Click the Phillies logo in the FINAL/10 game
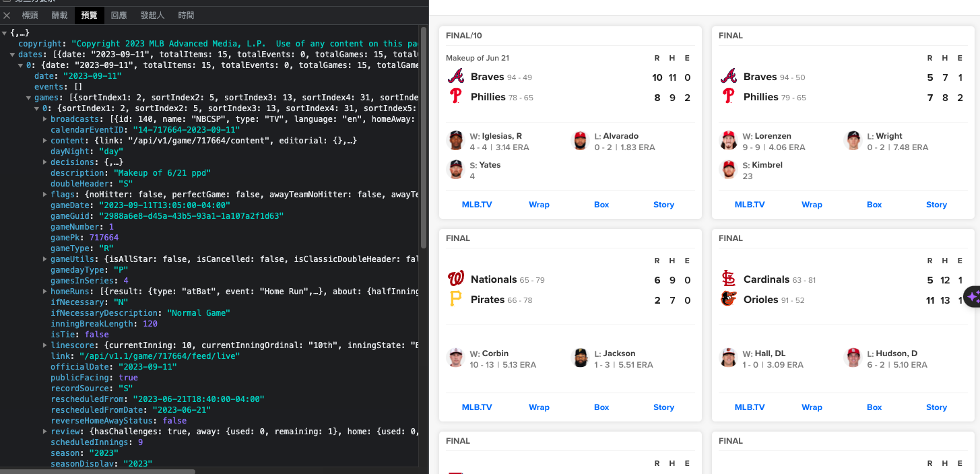The height and width of the screenshot is (474, 980). pyautogui.click(x=456, y=97)
